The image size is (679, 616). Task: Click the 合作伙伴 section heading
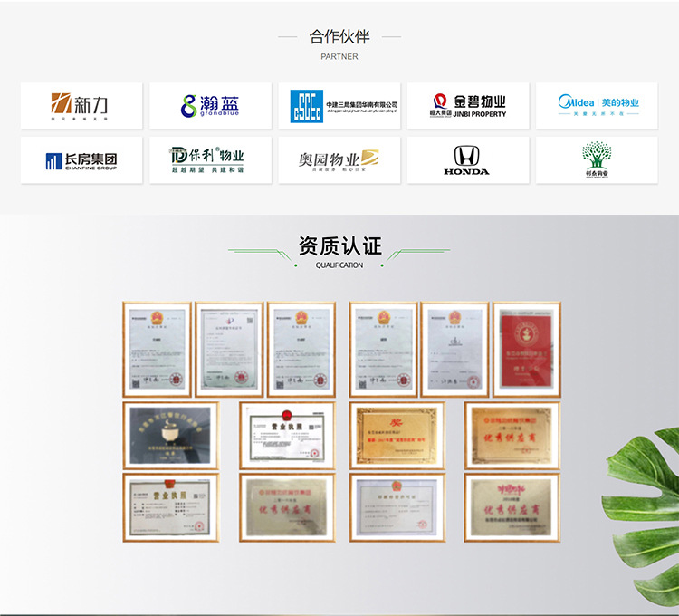point(339,37)
